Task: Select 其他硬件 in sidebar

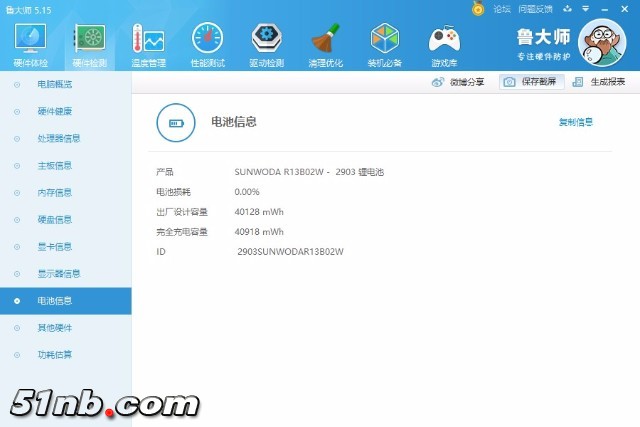Action: (66, 328)
